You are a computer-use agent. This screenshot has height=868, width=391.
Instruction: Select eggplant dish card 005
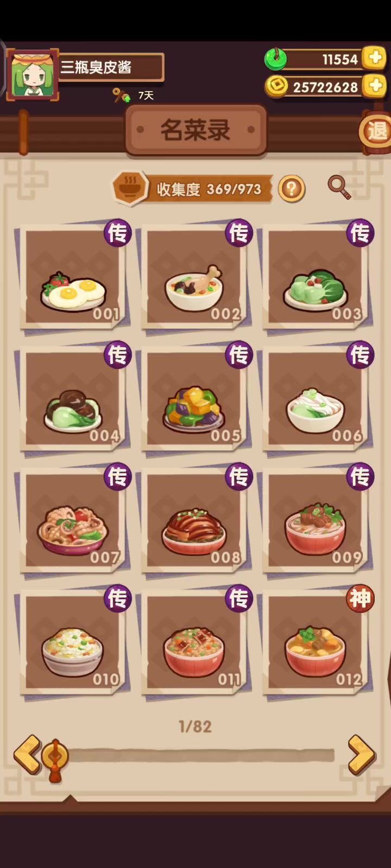(x=195, y=399)
